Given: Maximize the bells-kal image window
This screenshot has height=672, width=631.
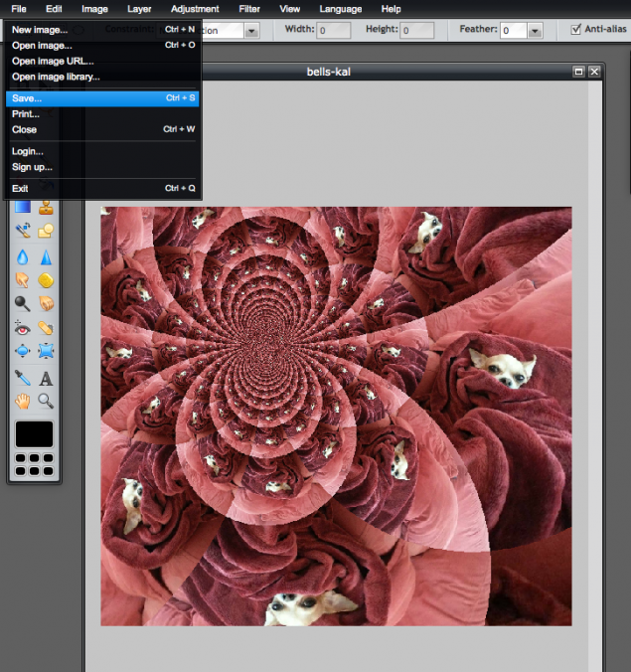Looking at the screenshot, I should 578,72.
